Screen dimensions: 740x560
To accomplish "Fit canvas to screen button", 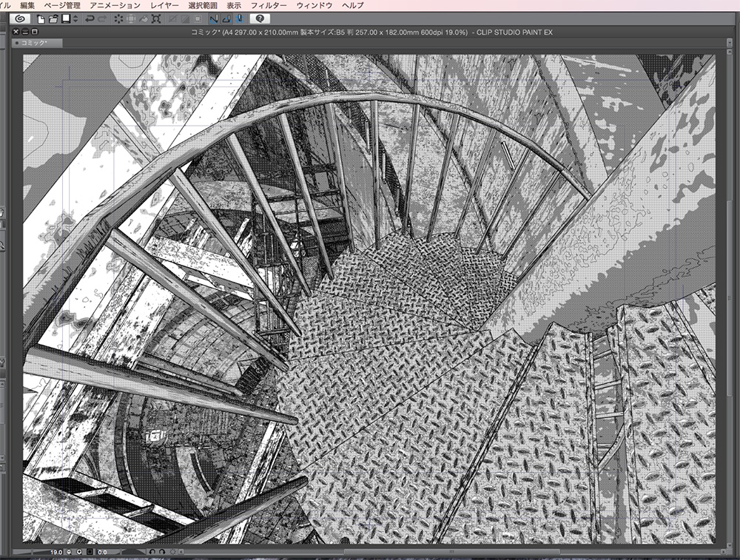I will click(x=90, y=552).
